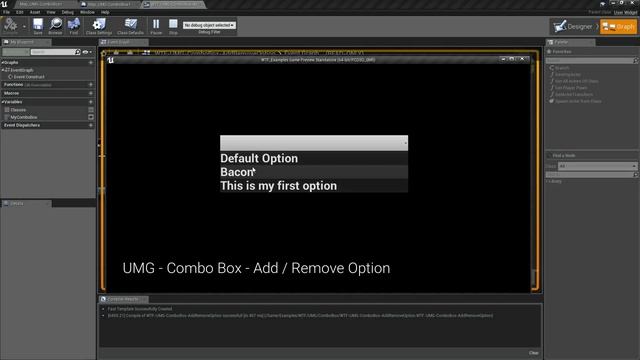The height and width of the screenshot is (360, 640).
Task: Choose Bacon in combo list
Action: [x=314, y=172]
